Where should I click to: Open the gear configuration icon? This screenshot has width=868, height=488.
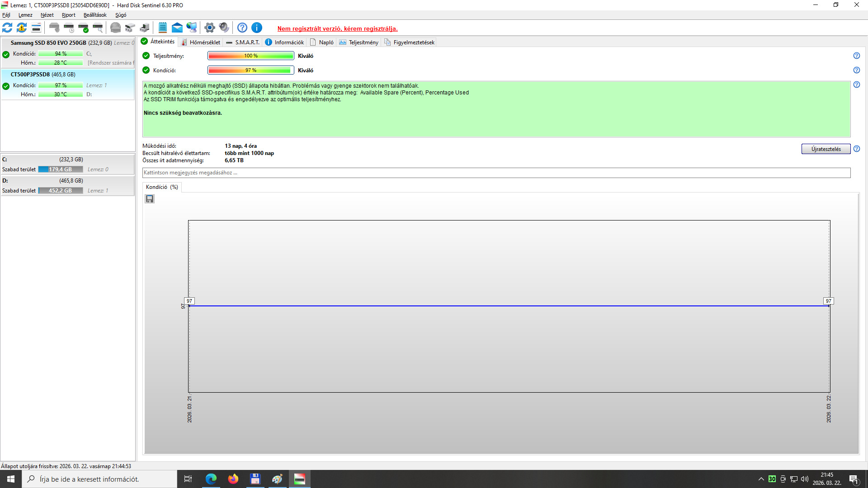click(x=209, y=28)
